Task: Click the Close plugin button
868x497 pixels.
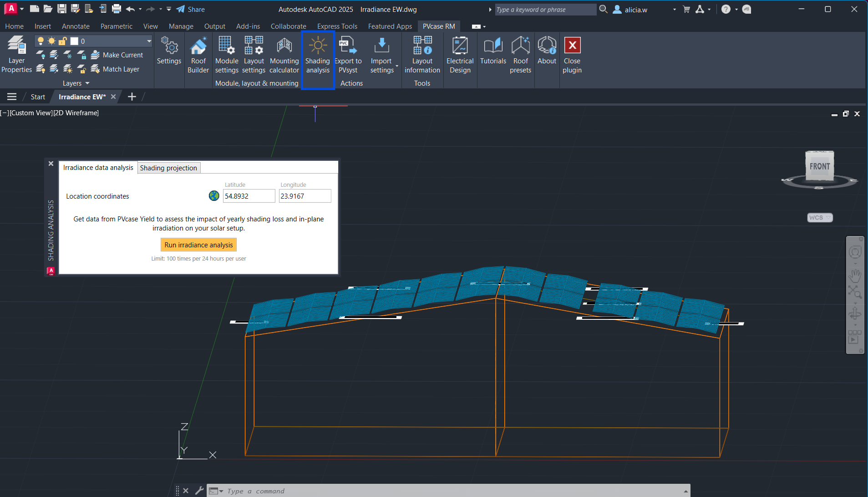Action: pos(572,55)
